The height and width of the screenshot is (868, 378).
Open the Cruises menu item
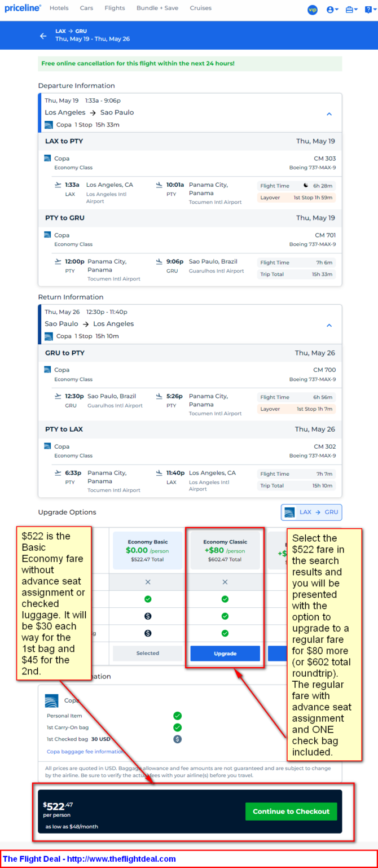(201, 8)
